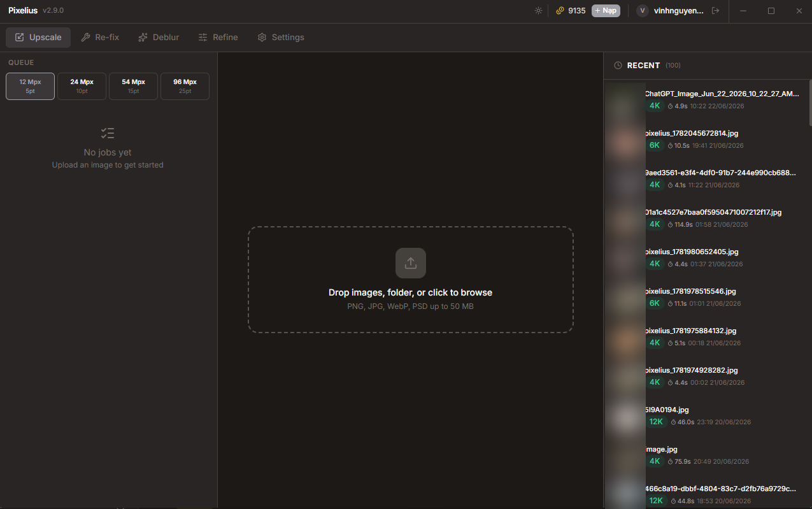Toggle the light/dark theme sun icon

point(538,11)
